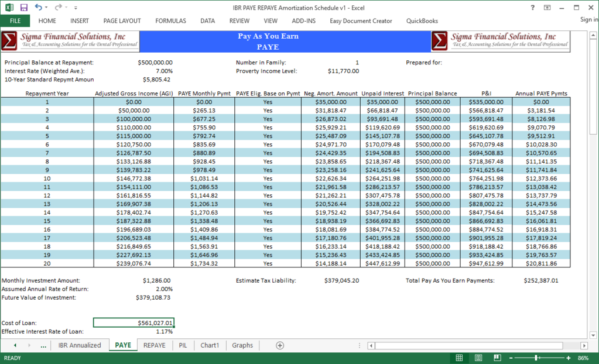Select Total PAYE Payments value $252,387.01
Viewport: 599px width, 364px height.
pyautogui.click(x=541, y=280)
